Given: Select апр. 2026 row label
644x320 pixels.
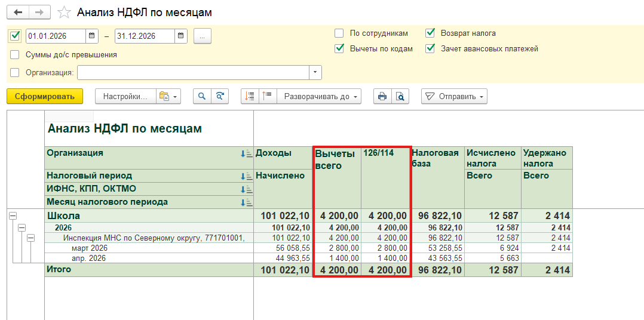Looking at the screenshot, I should (x=89, y=258).
